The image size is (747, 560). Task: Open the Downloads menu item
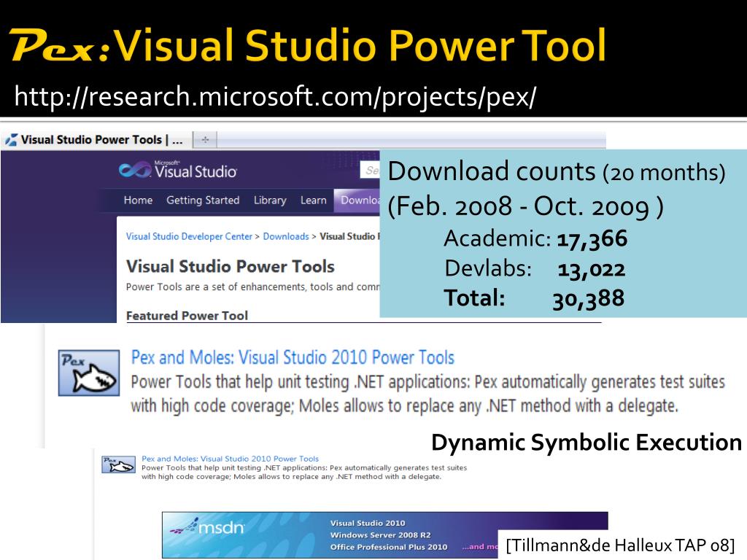point(357,200)
